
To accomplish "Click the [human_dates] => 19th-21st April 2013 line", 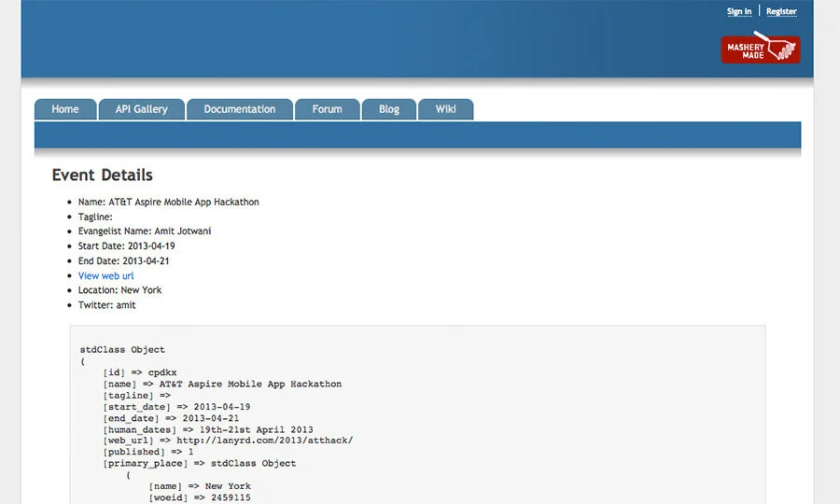I will [x=208, y=429].
